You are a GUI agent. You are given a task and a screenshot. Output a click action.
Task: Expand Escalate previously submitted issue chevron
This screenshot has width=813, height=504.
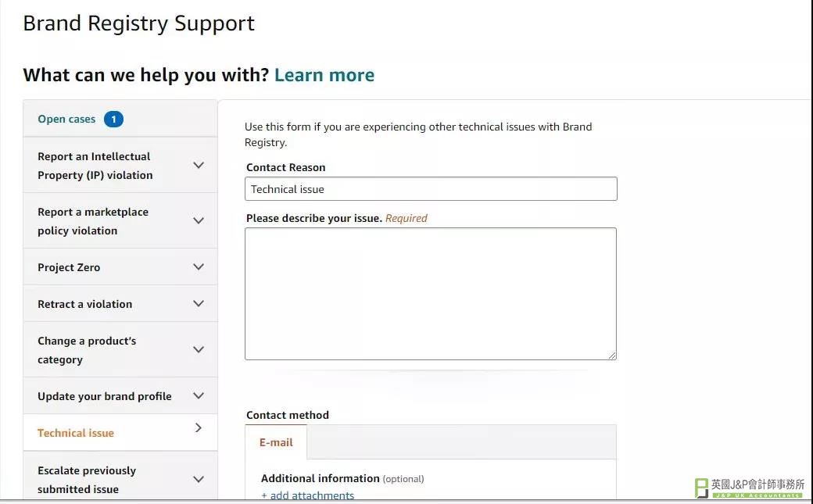click(199, 480)
